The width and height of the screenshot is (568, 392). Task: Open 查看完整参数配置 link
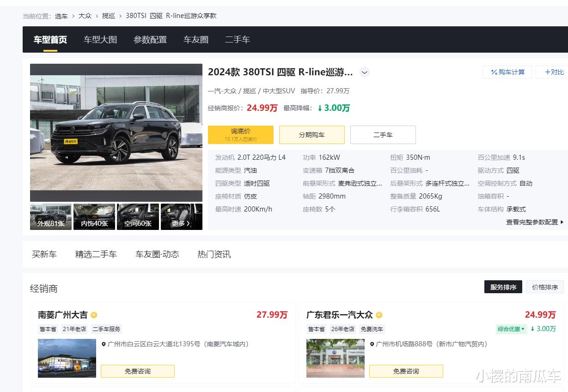click(x=535, y=222)
